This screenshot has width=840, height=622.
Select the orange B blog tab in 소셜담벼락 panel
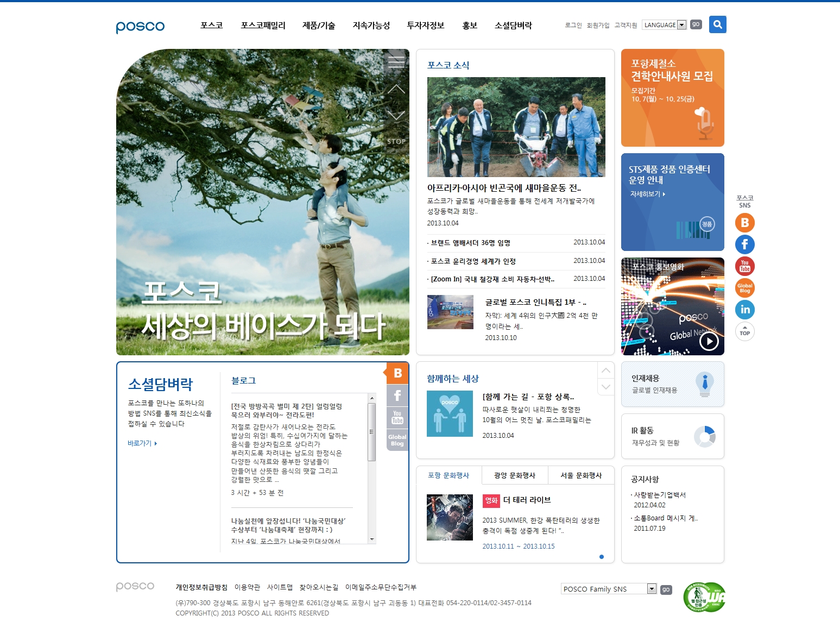pos(397,373)
